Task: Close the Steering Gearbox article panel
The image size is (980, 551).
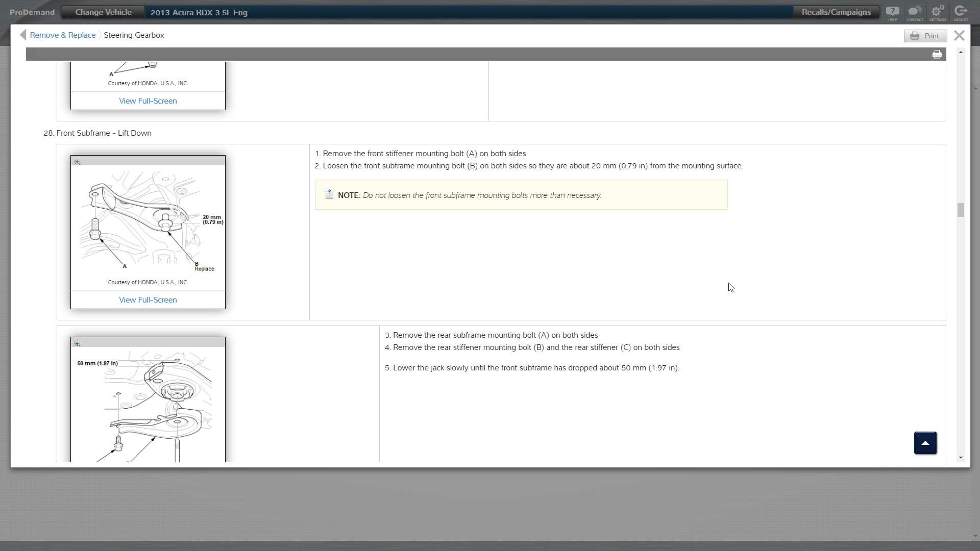Action: click(x=959, y=35)
